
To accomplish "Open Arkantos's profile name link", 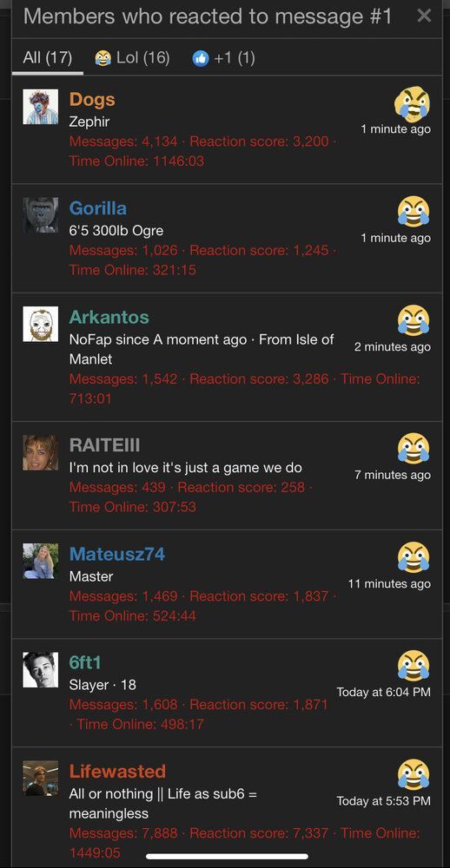I will (x=109, y=317).
